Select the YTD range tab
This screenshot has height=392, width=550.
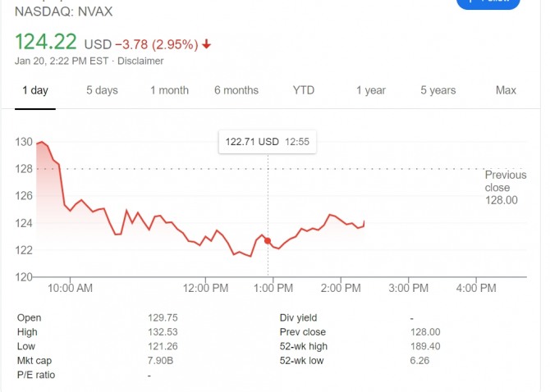pos(304,90)
